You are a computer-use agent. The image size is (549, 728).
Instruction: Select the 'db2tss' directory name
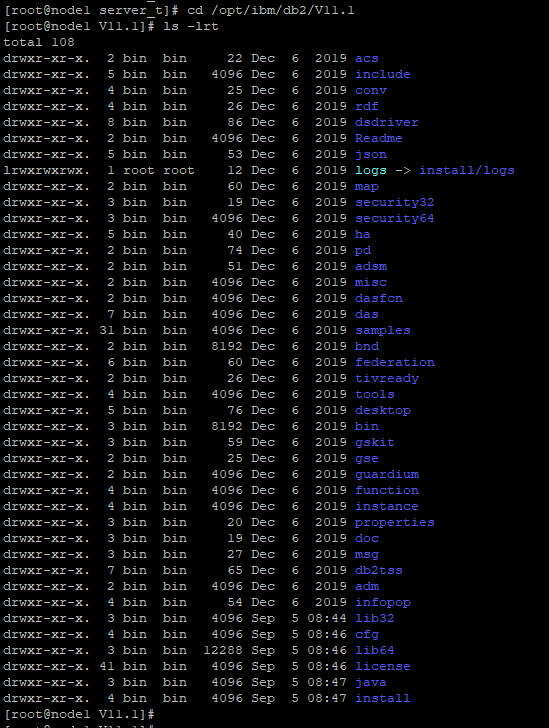pyautogui.click(x=379, y=571)
